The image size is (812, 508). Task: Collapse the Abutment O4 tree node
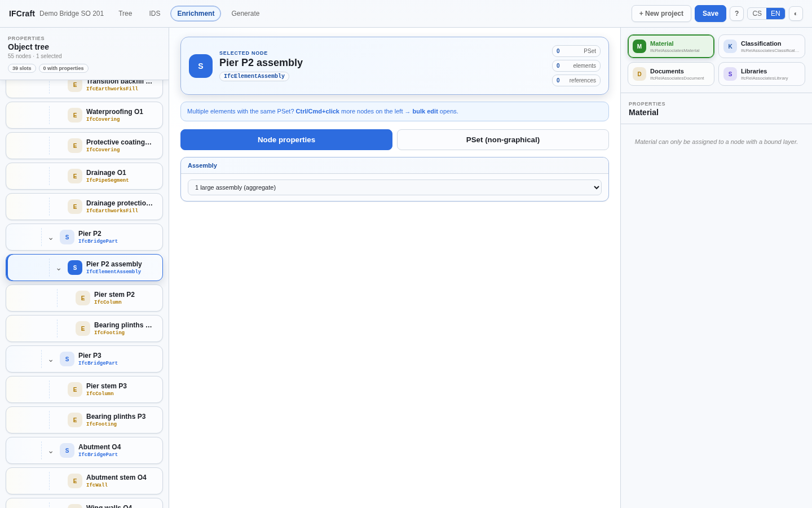click(x=51, y=451)
